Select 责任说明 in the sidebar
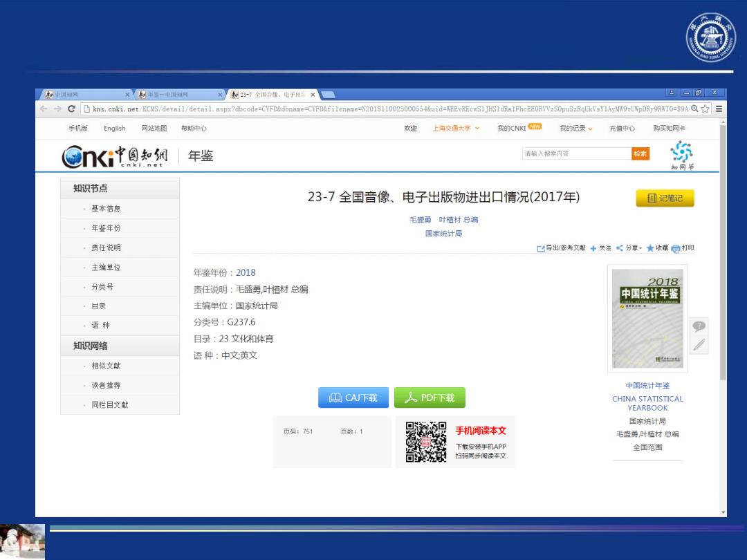Screen dimensions: 747x560 [x=107, y=248]
